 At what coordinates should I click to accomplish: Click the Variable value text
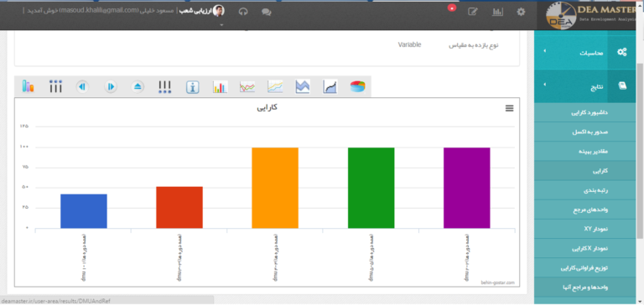click(409, 44)
